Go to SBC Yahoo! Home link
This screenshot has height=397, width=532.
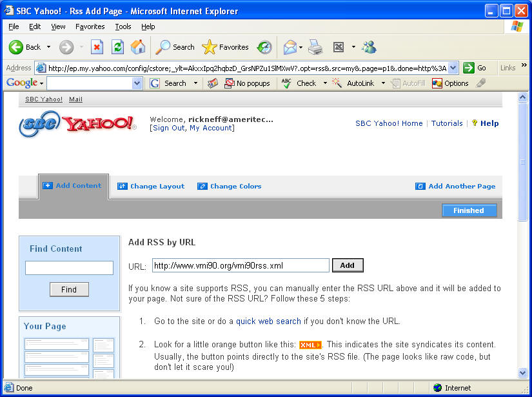pyautogui.click(x=389, y=123)
